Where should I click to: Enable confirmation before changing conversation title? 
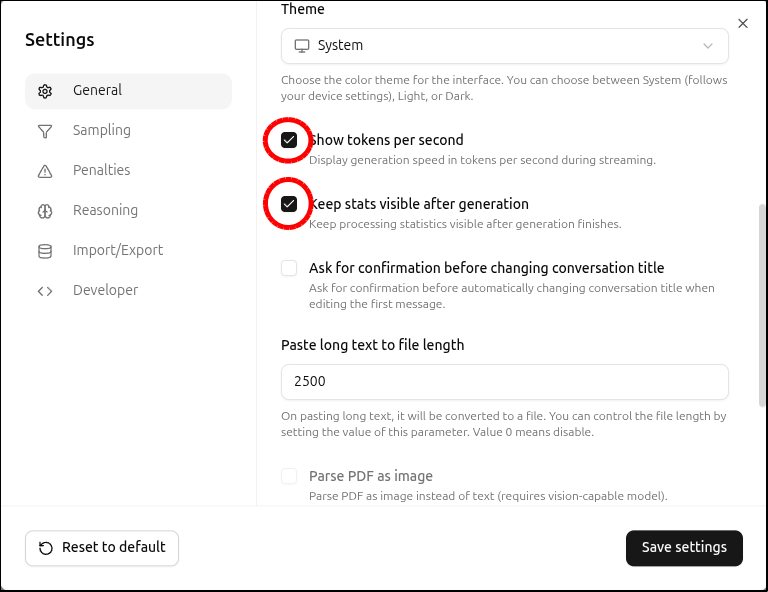(x=289, y=268)
